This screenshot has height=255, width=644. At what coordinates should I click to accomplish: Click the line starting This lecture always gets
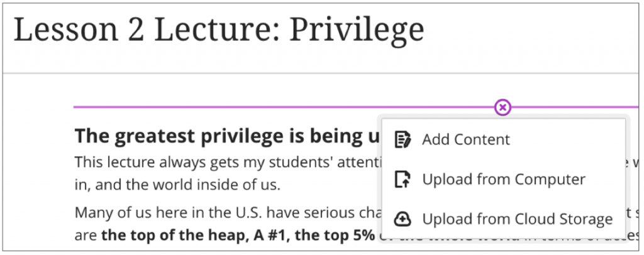pyautogui.click(x=226, y=162)
